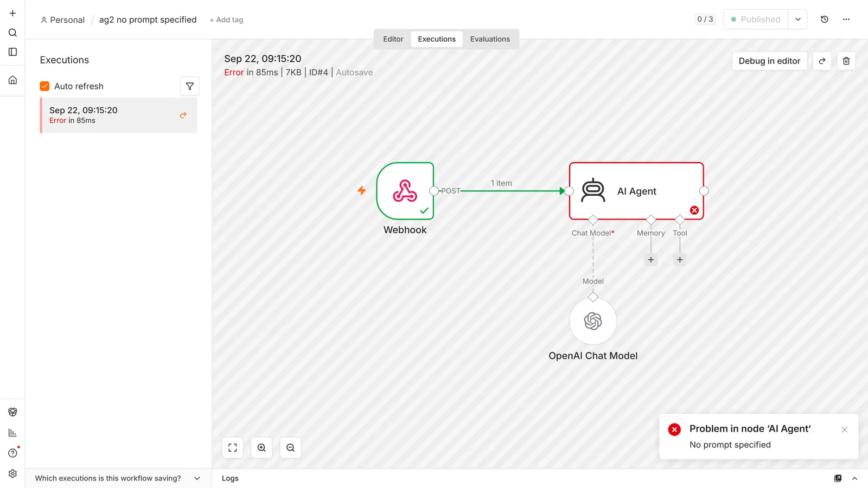
Task: Switch to the Editor tab
Action: (393, 39)
